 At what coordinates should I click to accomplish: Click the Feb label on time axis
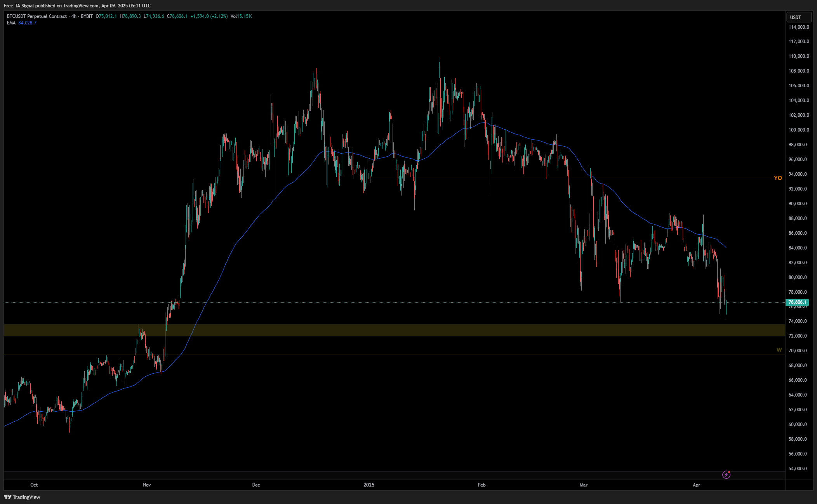tap(482, 485)
